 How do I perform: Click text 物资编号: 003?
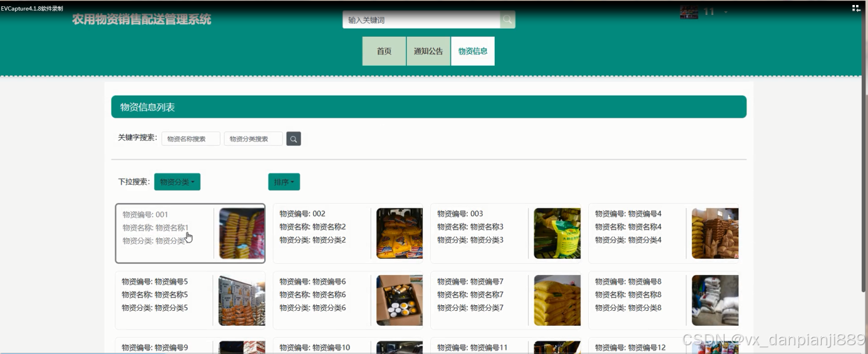pyautogui.click(x=460, y=214)
